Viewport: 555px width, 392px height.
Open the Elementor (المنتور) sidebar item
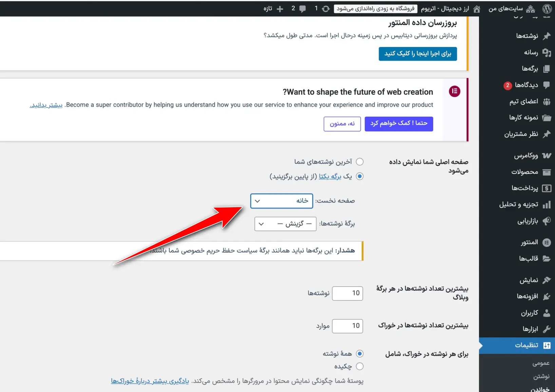(528, 242)
